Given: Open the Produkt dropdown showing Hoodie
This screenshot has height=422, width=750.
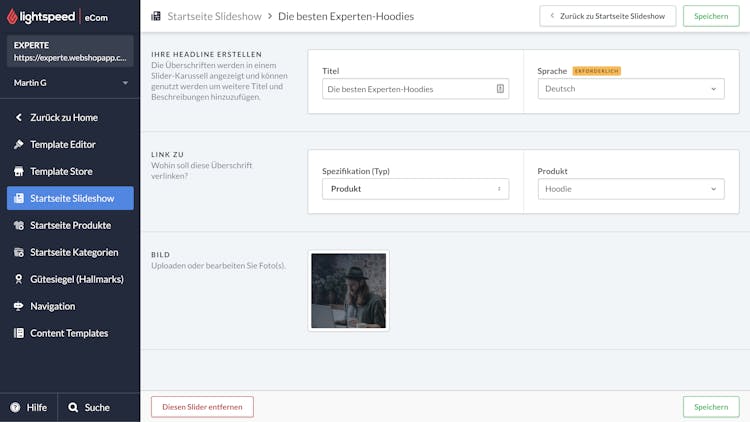Looking at the screenshot, I should (x=631, y=189).
